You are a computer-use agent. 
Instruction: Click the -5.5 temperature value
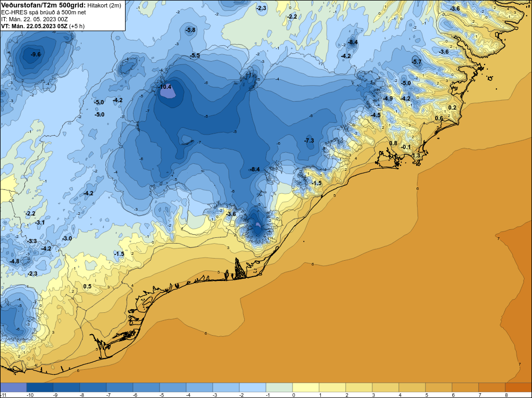(195, 55)
